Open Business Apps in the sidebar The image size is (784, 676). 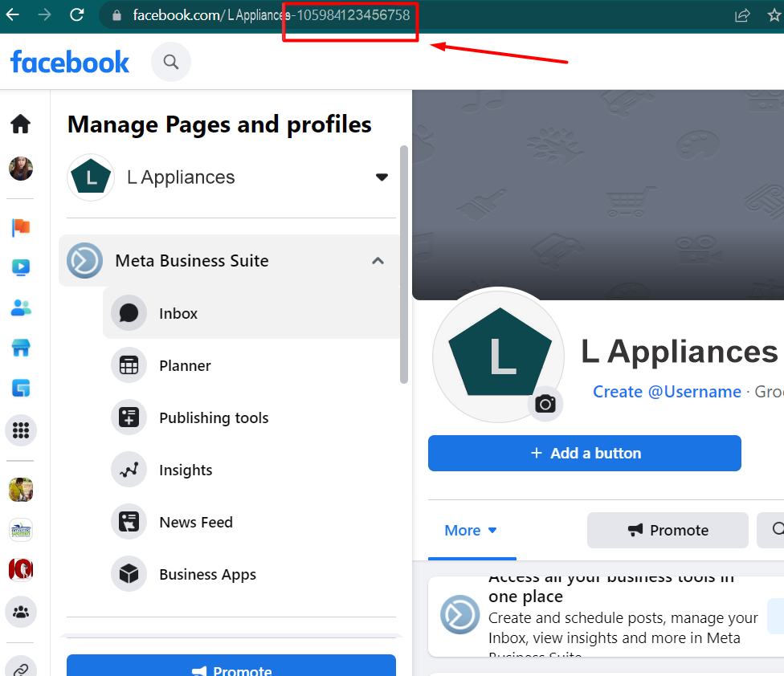click(251, 575)
